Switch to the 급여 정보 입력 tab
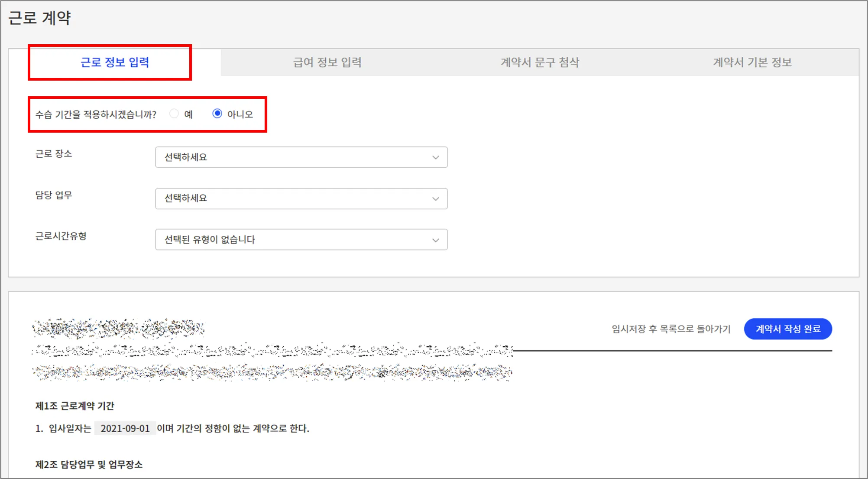Screen dimensions: 868x479 coord(327,62)
